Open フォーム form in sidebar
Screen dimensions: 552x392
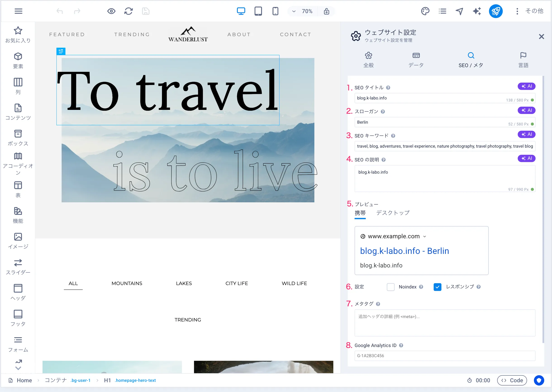[x=18, y=344]
